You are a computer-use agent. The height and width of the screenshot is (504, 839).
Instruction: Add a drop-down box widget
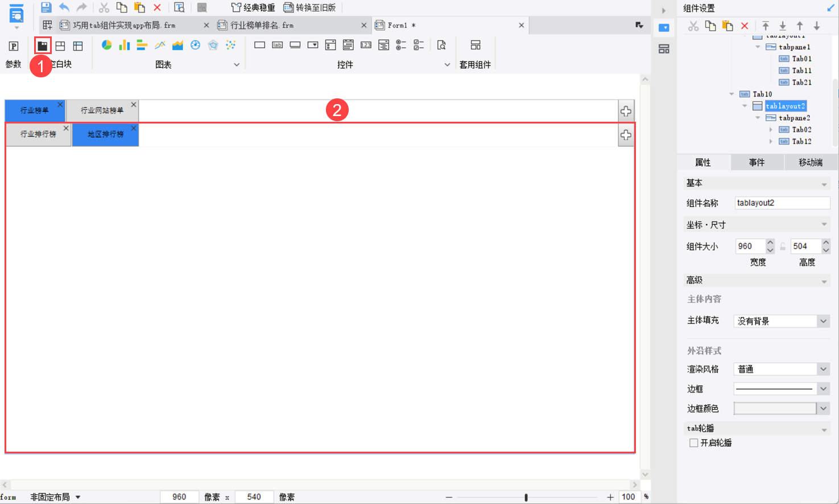tap(313, 45)
